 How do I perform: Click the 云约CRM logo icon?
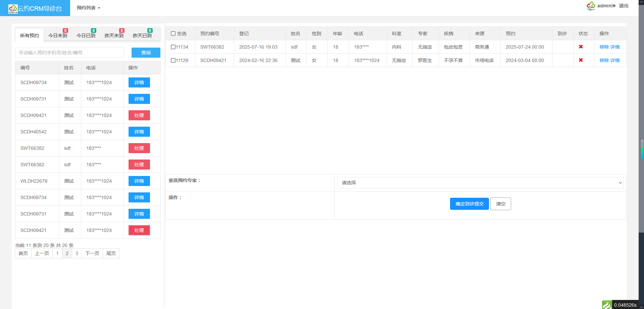13,9
